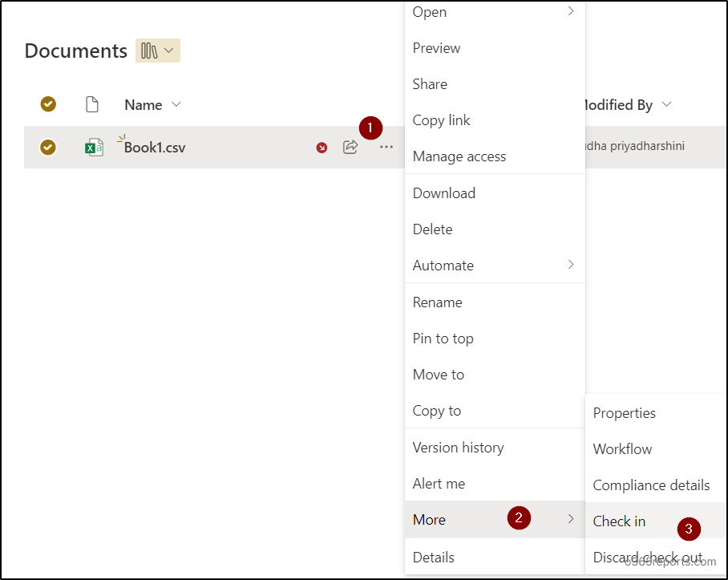The width and height of the screenshot is (728, 580).
Task: Choose Rename from the context menu
Action: [x=495, y=302]
